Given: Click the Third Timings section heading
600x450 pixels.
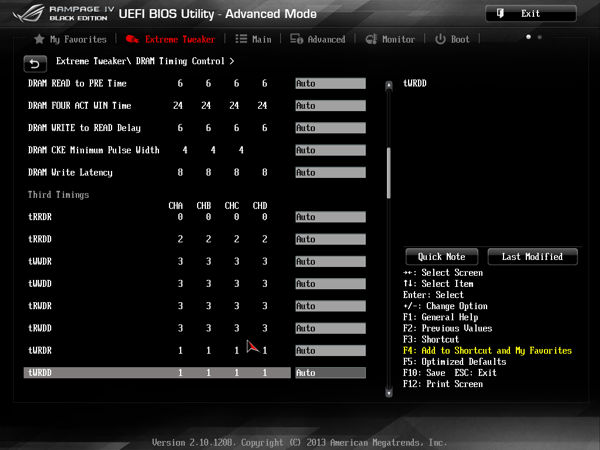Looking at the screenshot, I should (x=59, y=195).
